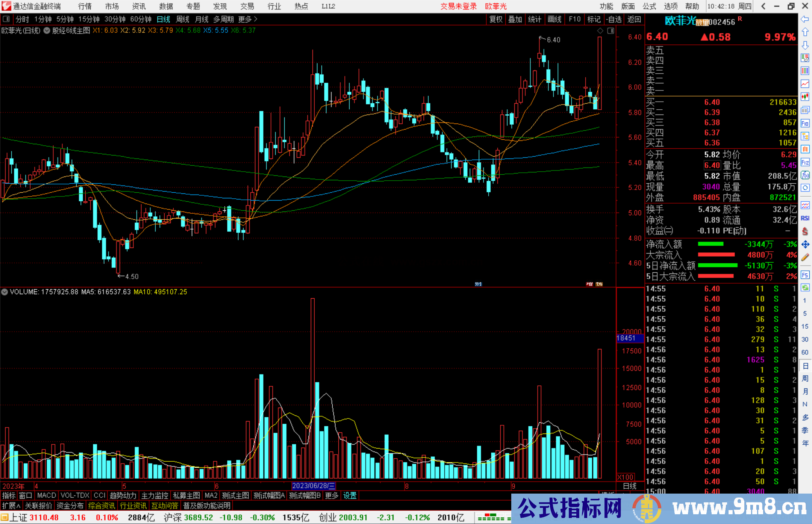Click the RSI indicator icon in sidebar
This screenshot has height=524, width=812.
point(805,218)
